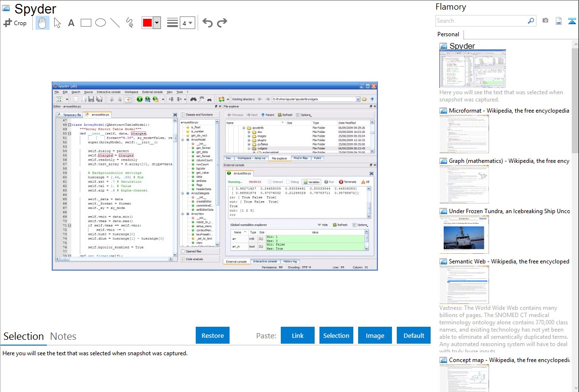Click the blue collapse-to-top triangle icon
This screenshot has height=392, width=579.
(572, 21)
